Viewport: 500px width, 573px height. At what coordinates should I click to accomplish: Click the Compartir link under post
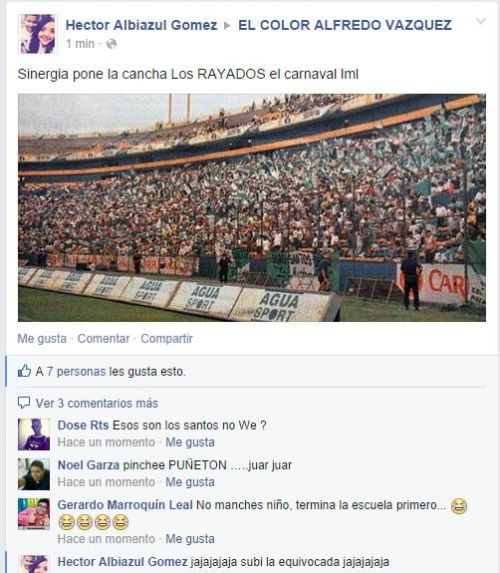click(x=166, y=338)
